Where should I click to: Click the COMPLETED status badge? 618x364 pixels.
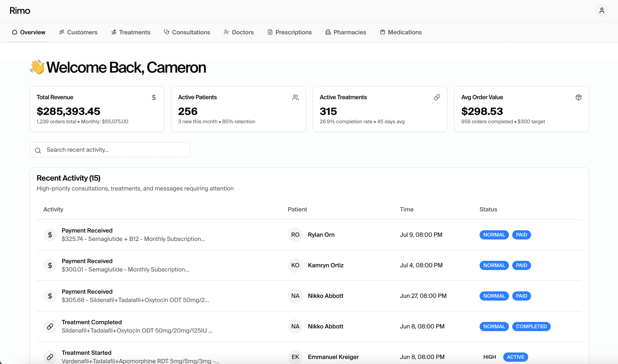point(531,327)
